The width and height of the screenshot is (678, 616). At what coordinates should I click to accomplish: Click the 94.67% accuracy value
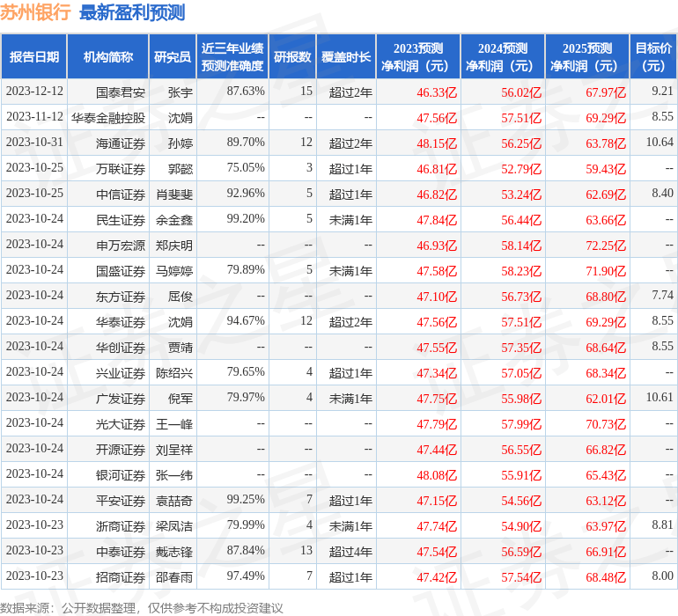click(246, 320)
